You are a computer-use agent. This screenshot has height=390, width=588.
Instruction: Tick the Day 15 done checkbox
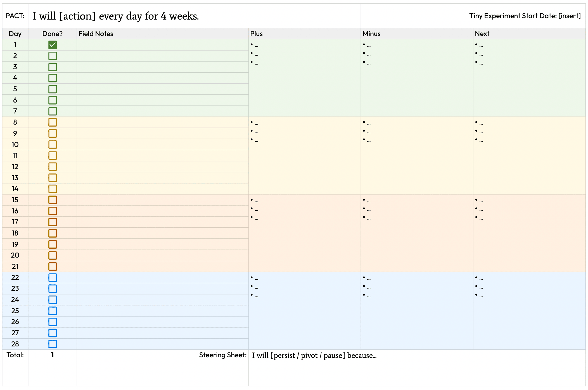click(x=53, y=200)
